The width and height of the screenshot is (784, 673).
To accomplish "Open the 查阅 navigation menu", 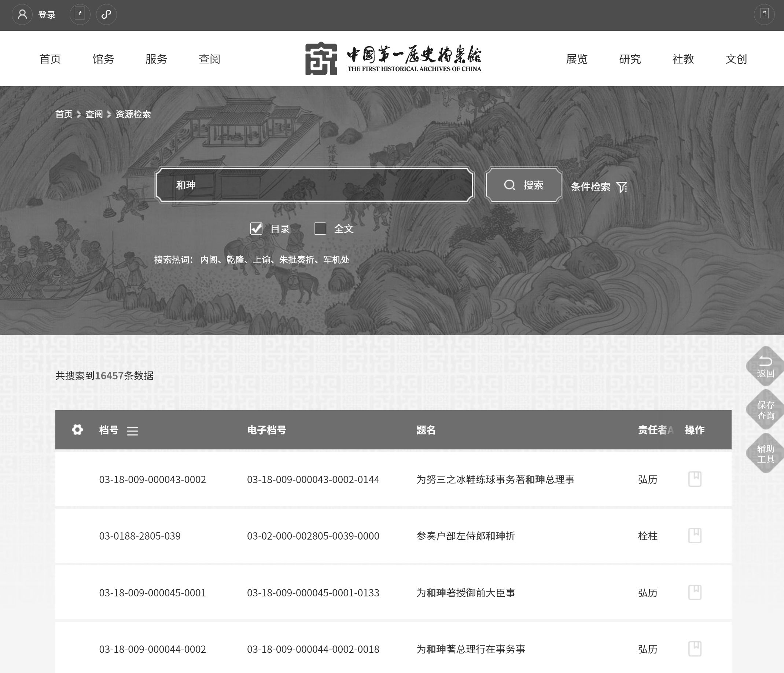I will tap(210, 59).
